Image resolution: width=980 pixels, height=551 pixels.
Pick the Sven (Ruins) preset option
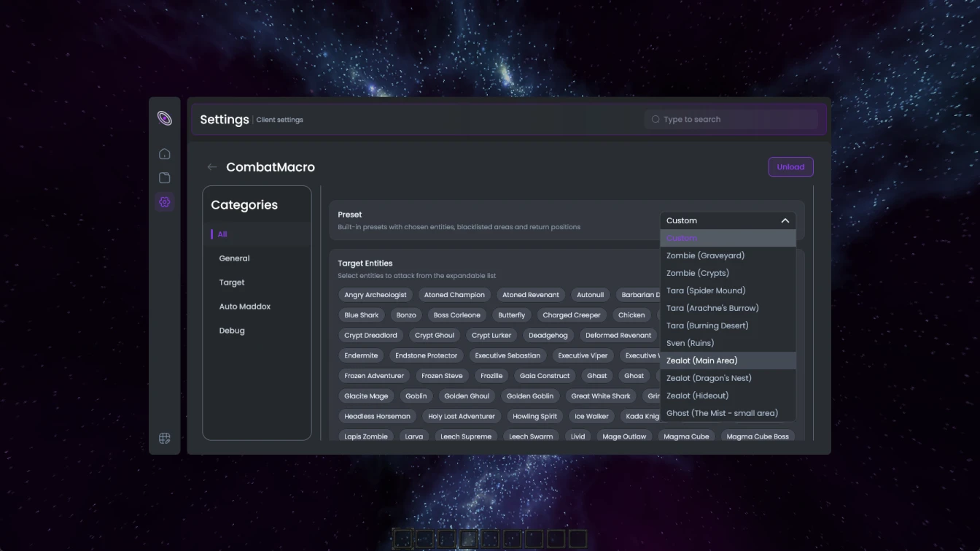(690, 342)
